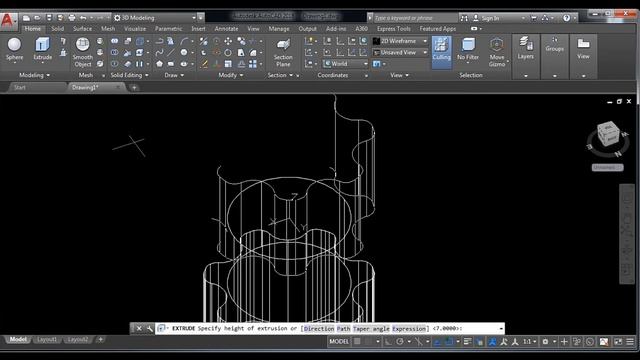Open the Section Plane tool
The width and height of the screenshot is (640, 360).
point(283,53)
